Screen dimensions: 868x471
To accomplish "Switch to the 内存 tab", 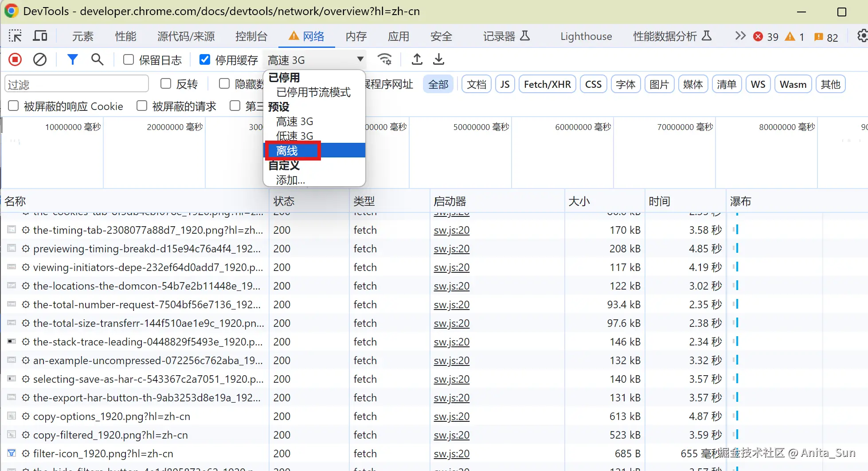I will click(x=356, y=36).
